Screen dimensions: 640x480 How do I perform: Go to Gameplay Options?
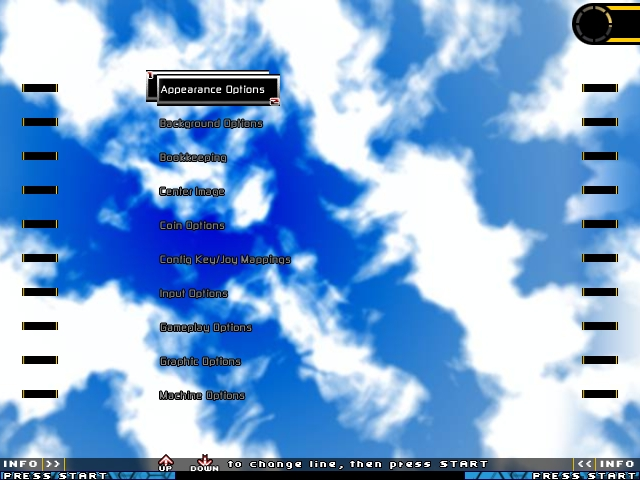click(x=206, y=327)
